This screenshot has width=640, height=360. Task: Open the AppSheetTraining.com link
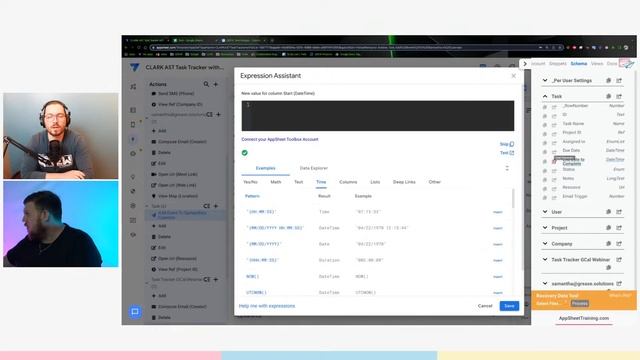point(584,318)
